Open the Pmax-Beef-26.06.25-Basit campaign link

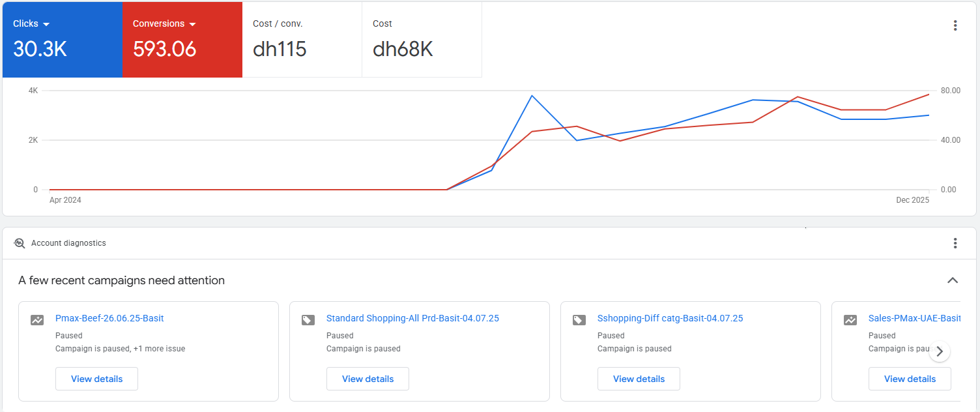point(109,319)
